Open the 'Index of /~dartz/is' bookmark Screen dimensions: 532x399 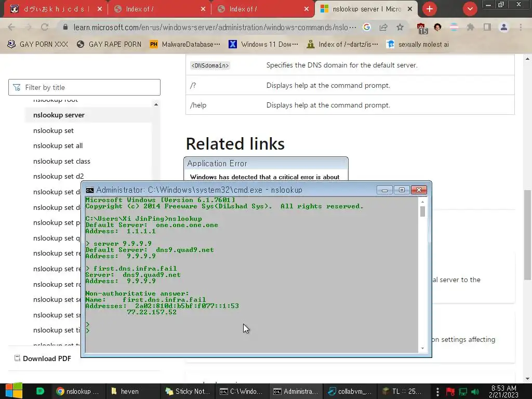click(342, 44)
